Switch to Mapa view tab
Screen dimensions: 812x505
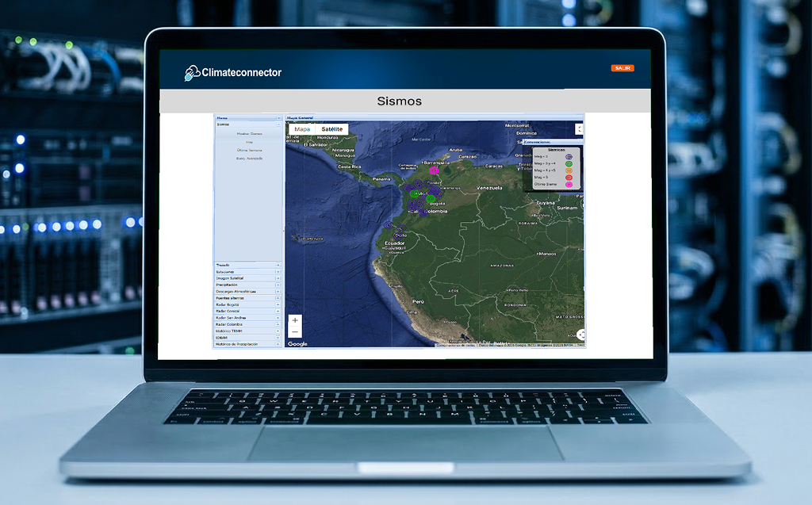(302, 129)
